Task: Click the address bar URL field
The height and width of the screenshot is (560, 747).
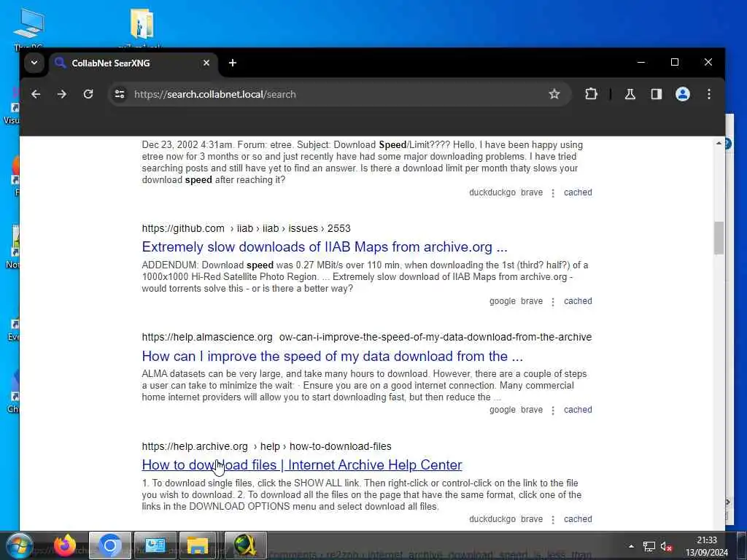Action: (x=333, y=94)
